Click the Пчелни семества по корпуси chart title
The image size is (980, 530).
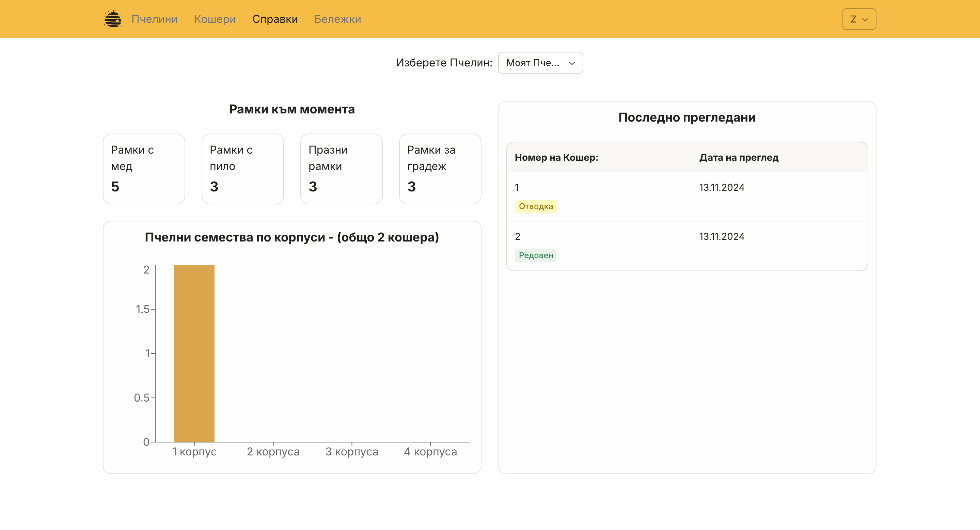[x=292, y=237]
